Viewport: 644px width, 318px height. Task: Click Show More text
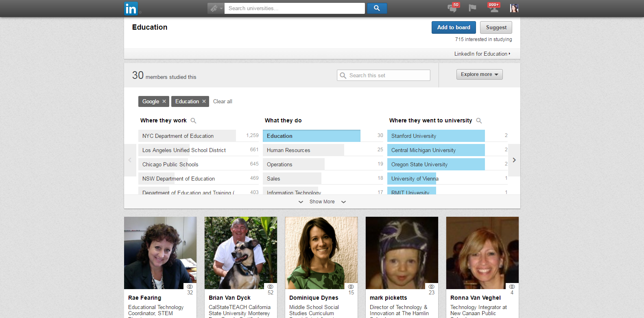pos(322,202)
